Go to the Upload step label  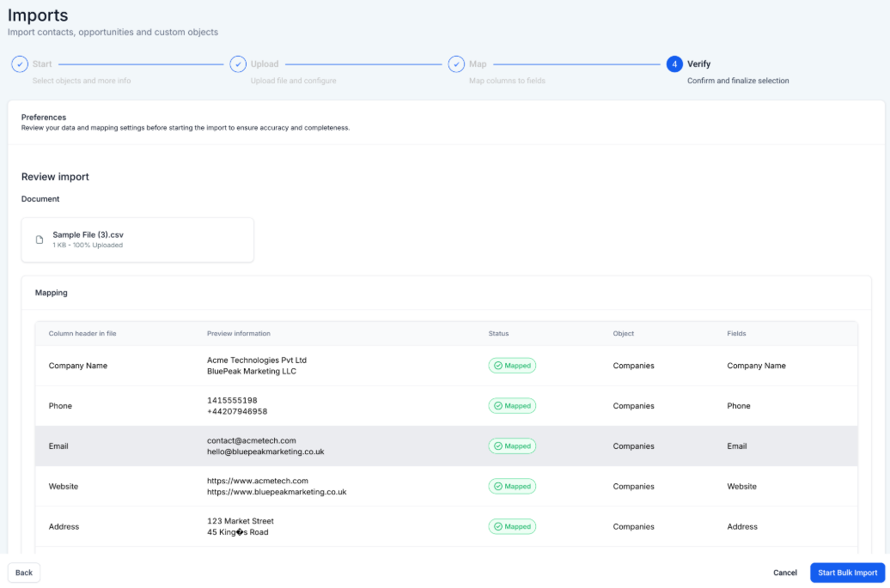point(264,64)
